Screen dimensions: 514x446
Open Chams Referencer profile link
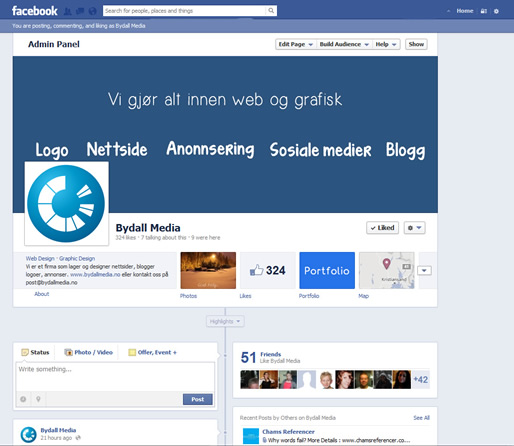288,432
